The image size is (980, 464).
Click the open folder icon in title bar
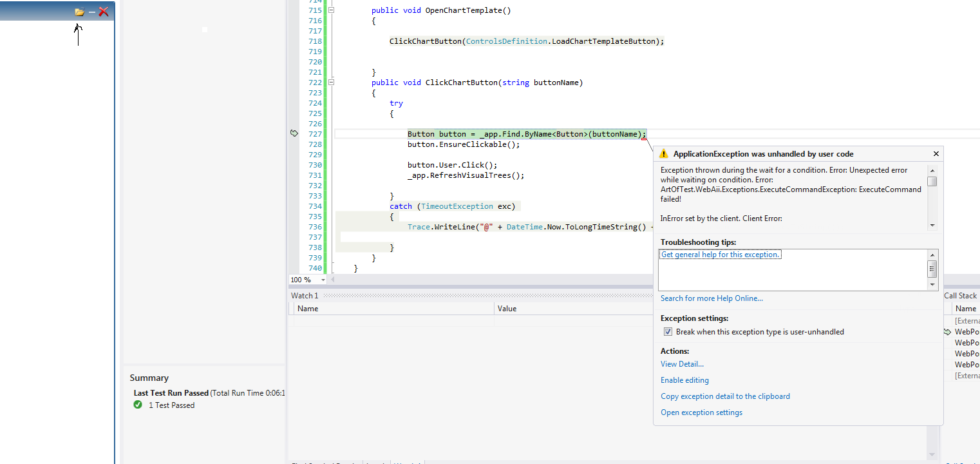79,12
